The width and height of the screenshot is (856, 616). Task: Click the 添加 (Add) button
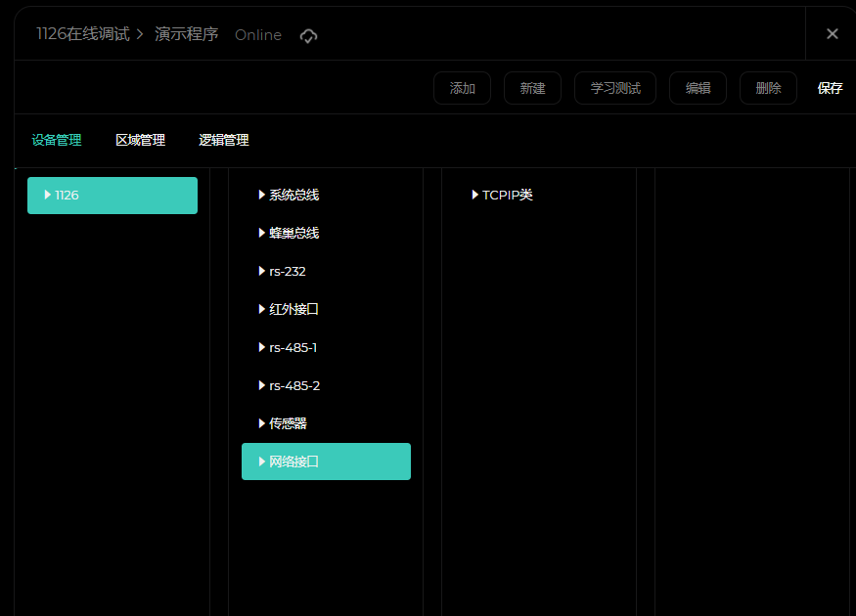click(x=462, y=88)
